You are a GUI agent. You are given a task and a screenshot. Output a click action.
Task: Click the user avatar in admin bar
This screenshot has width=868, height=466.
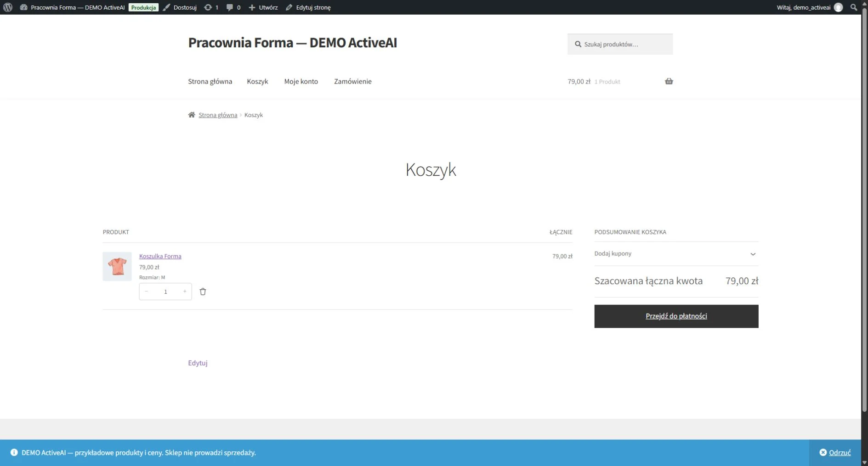pyautogui.click(x=839, y=7)
